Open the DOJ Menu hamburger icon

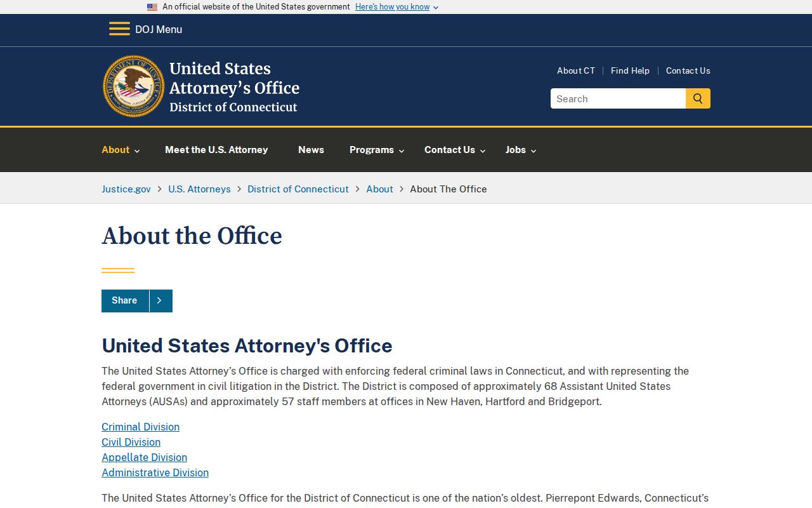(x=119, y=29)
